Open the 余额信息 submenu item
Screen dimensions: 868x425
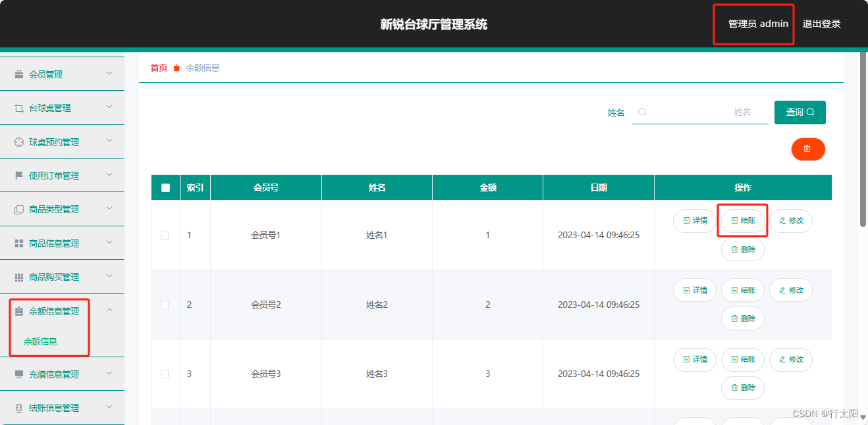40,341
